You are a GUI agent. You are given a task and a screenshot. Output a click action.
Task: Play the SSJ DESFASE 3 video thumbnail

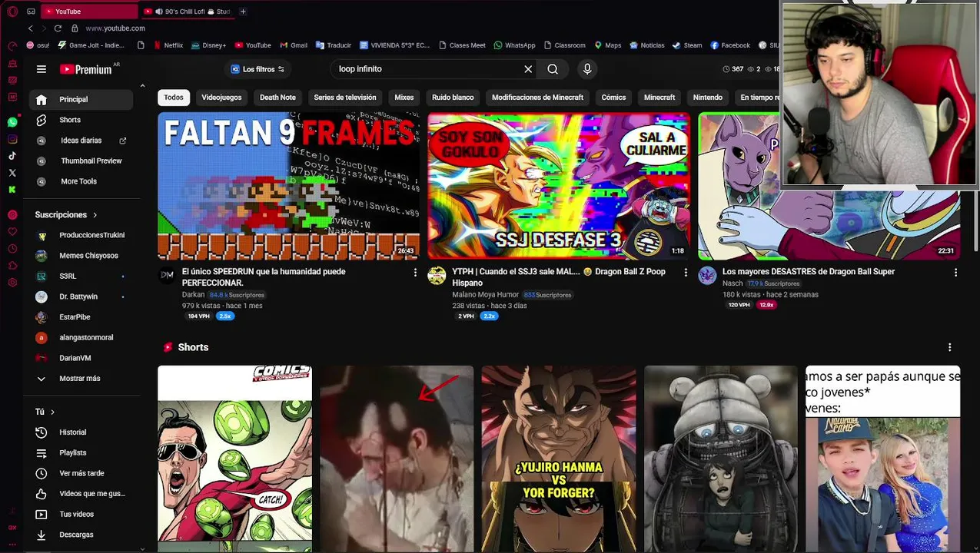(558, 186)
